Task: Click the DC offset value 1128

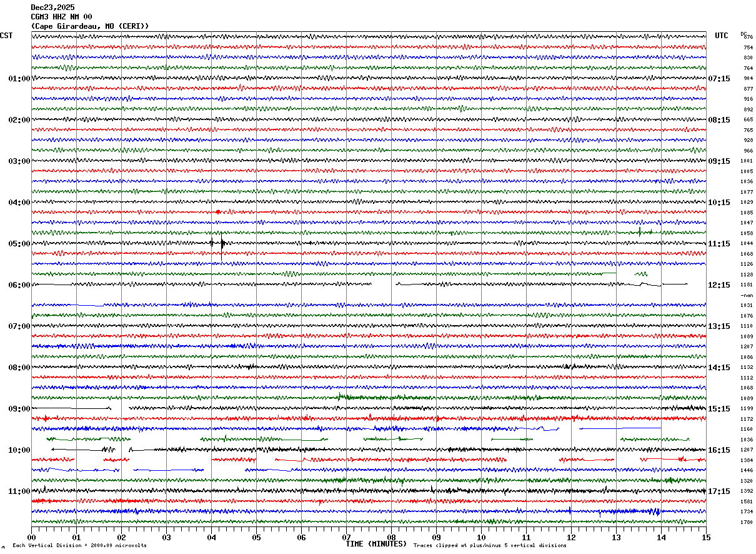Action: click(x=747, y=274)
